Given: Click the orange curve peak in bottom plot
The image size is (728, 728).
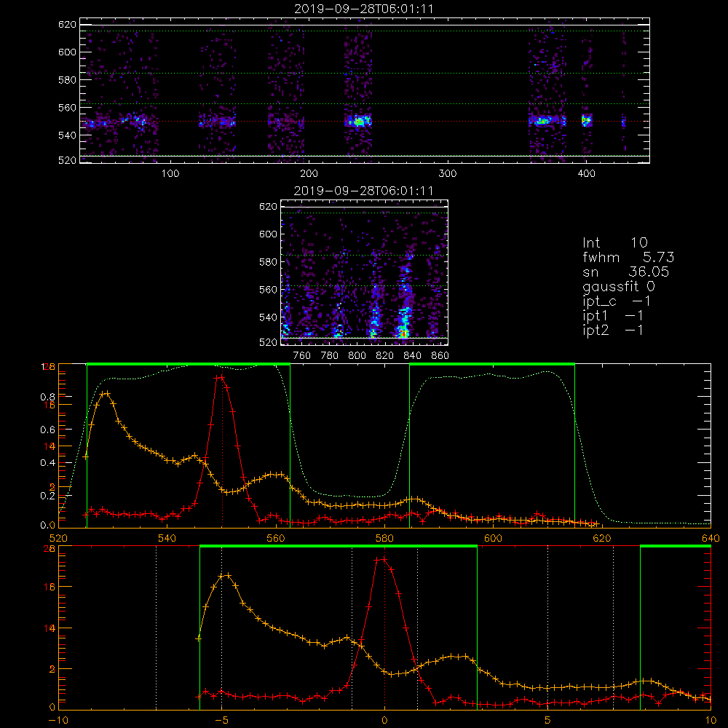Looking at the screenshot, I should [x=226, y=576].
